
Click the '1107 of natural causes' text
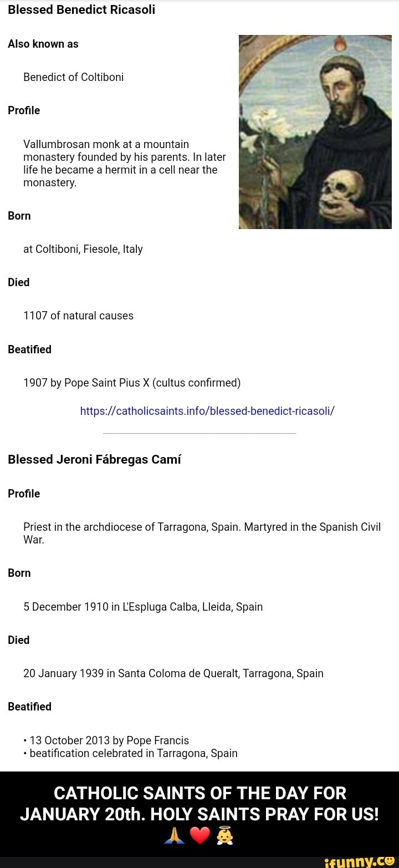coord(78,316)
